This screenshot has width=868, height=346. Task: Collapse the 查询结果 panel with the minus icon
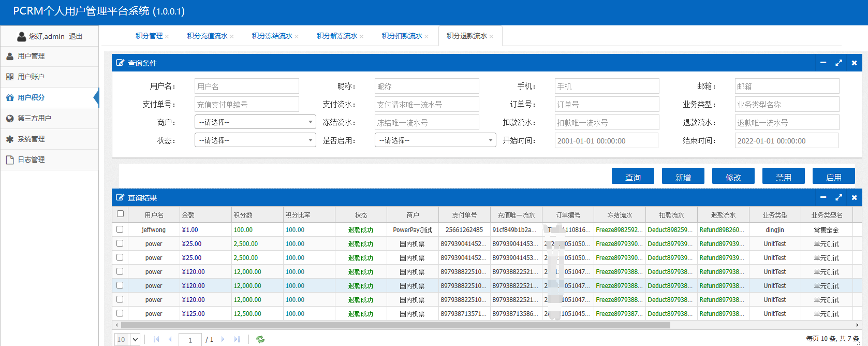[823, 197]
